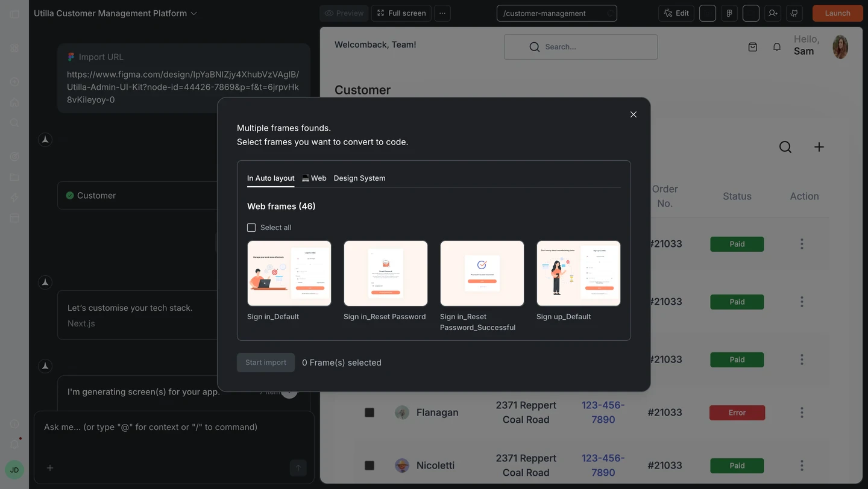Click the Launch button
Screen dimensions: 868x489
click(837, 13)
